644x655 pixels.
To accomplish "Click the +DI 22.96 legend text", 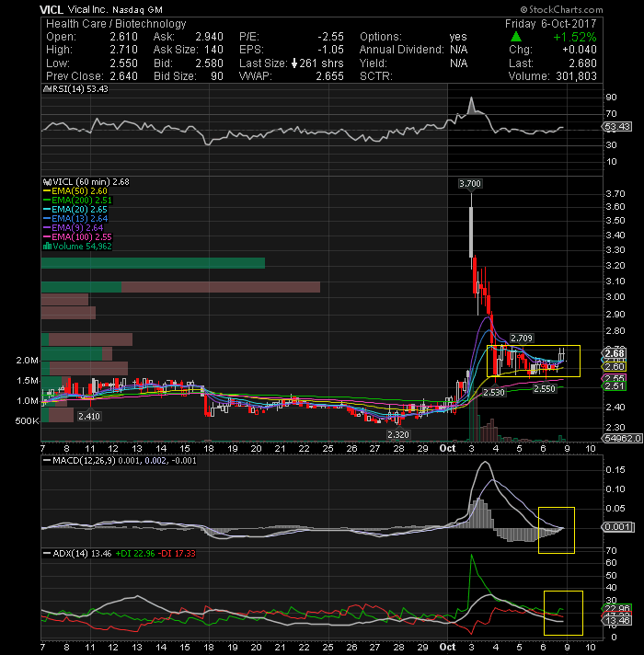I will pos(135,554).
